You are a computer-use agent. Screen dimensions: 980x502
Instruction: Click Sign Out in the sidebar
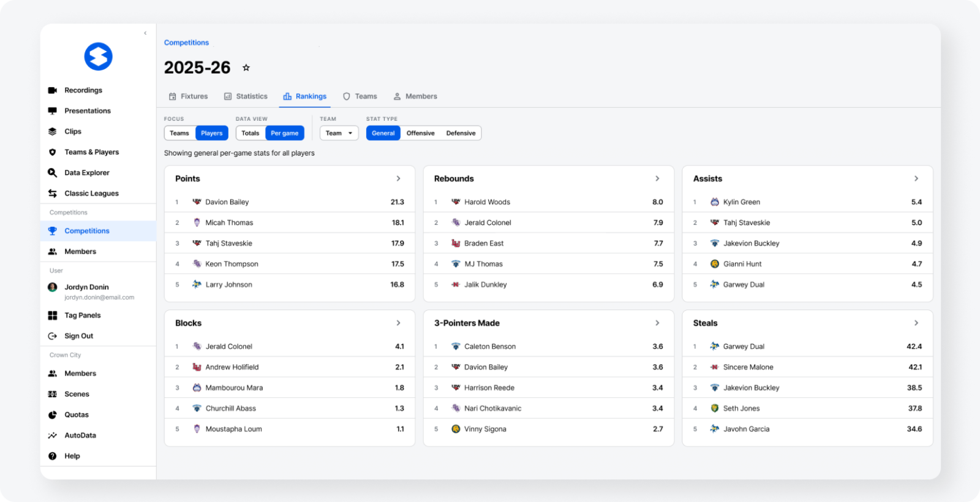pos(78,336)
